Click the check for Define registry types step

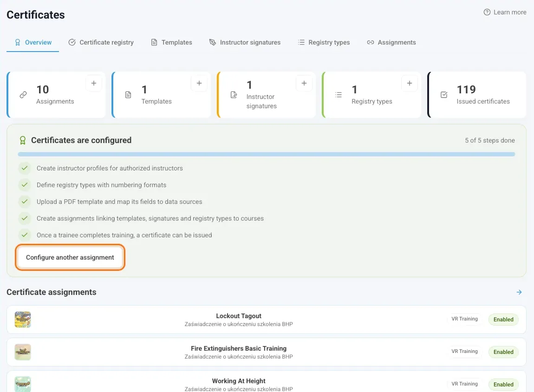[x=25, y=184]
